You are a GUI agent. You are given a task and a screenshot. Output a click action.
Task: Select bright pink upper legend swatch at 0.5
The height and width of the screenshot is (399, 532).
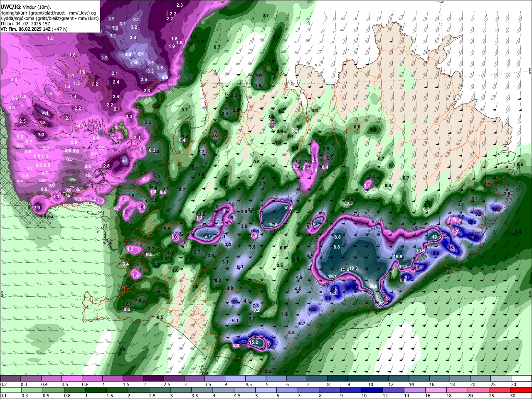pos(71,378)
